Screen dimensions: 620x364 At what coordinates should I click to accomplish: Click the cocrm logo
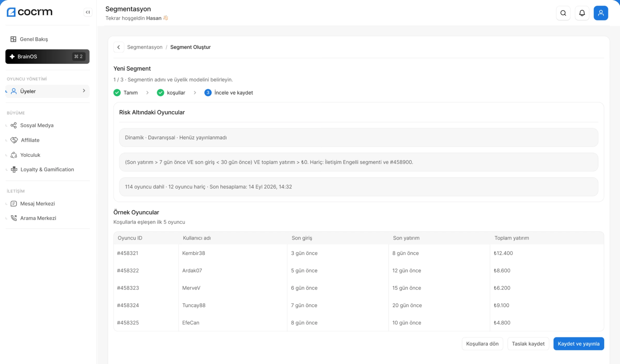tap(29, 12)
